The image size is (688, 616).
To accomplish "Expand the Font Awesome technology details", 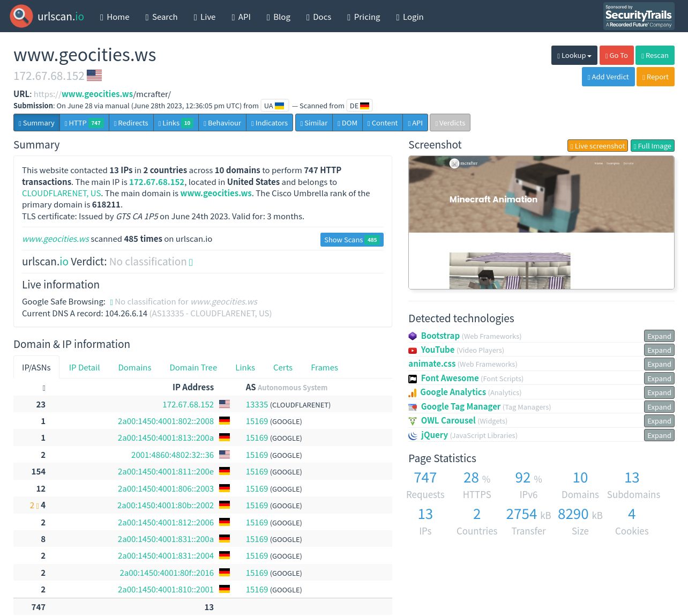I will [x=659, y=378].
